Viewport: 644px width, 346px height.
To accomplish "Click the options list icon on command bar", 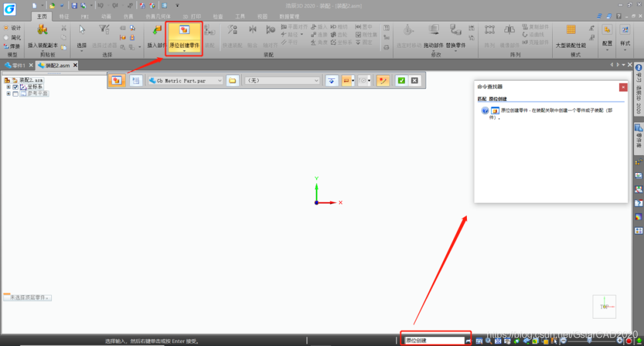I will pyautogui.click(x=135, y=81).
